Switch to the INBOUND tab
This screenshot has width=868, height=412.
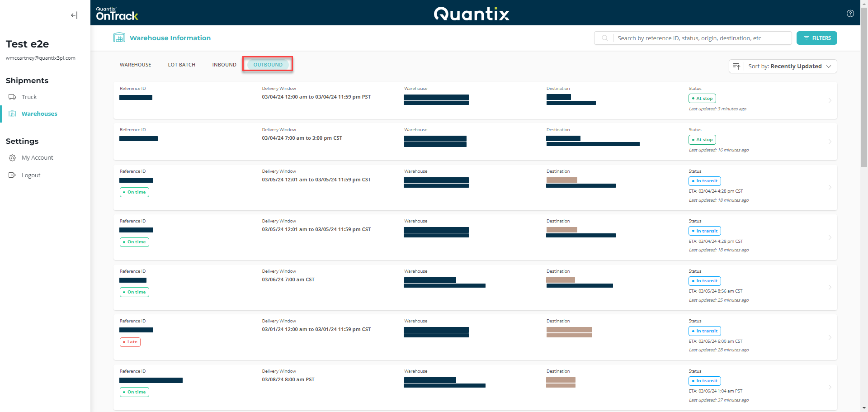224,64
